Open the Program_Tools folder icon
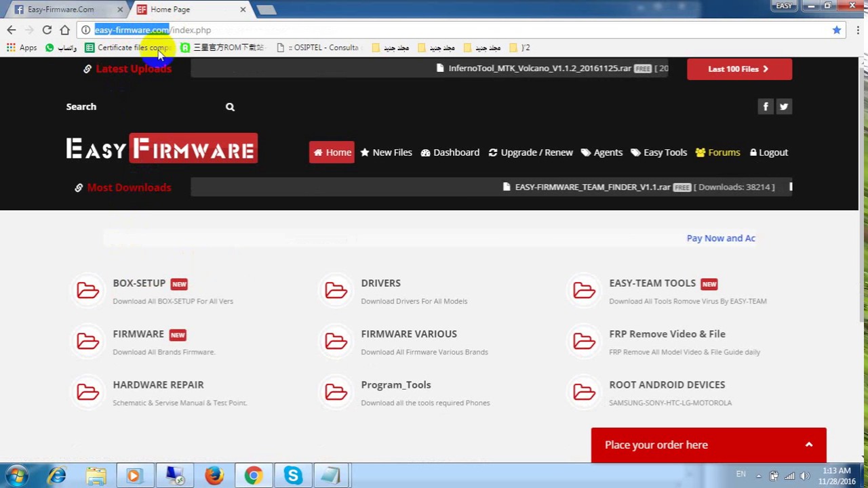The image size is (868, 488). pyautogui.click(x=336, y=392)
